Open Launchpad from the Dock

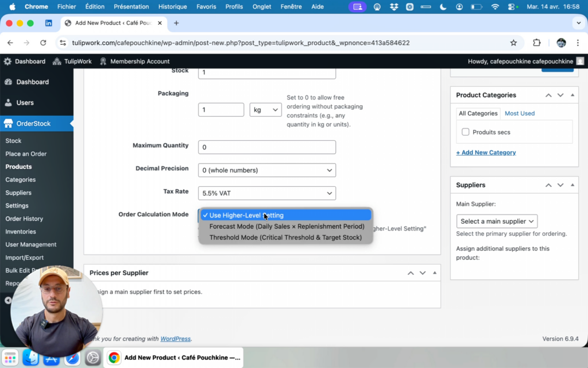pos(10,358)
